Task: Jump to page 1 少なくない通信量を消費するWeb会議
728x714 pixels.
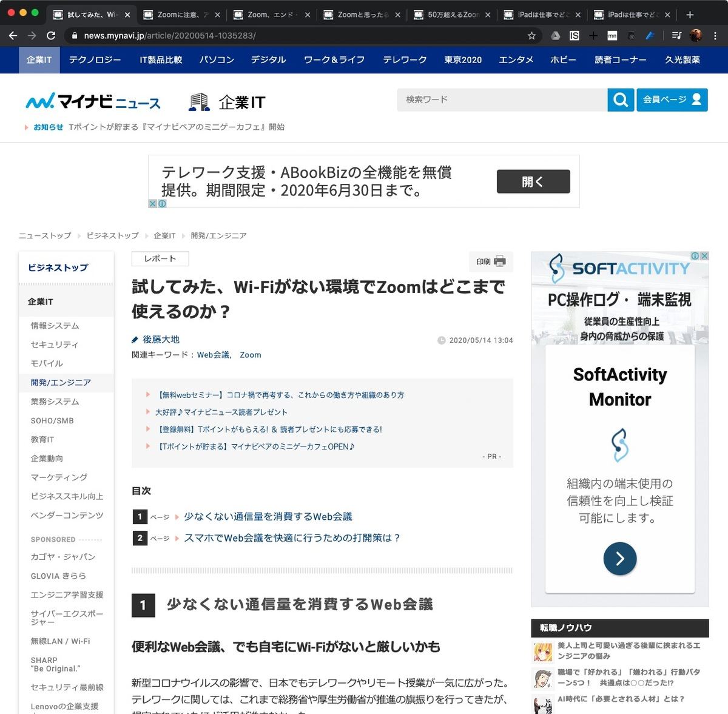Action: tap(268, 517)
